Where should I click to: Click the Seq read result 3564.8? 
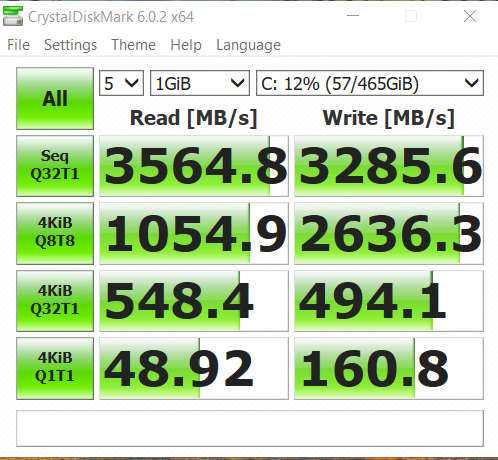(194, 166)
